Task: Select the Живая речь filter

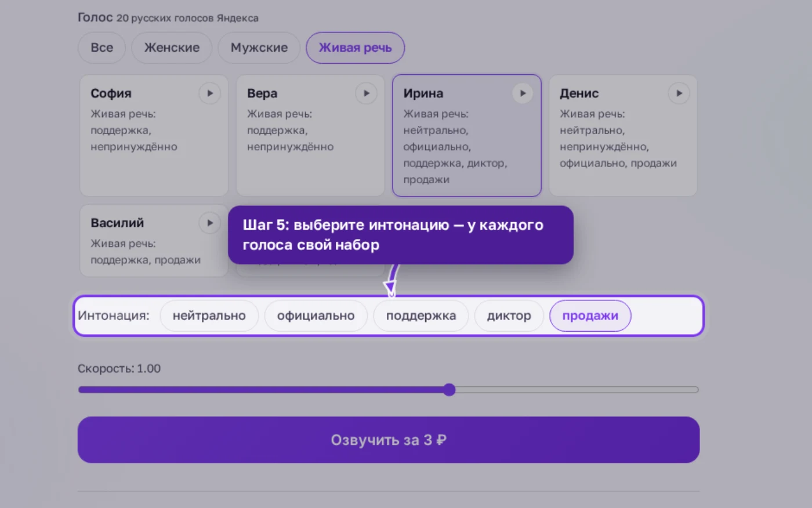Action: [x=355, y=48]
